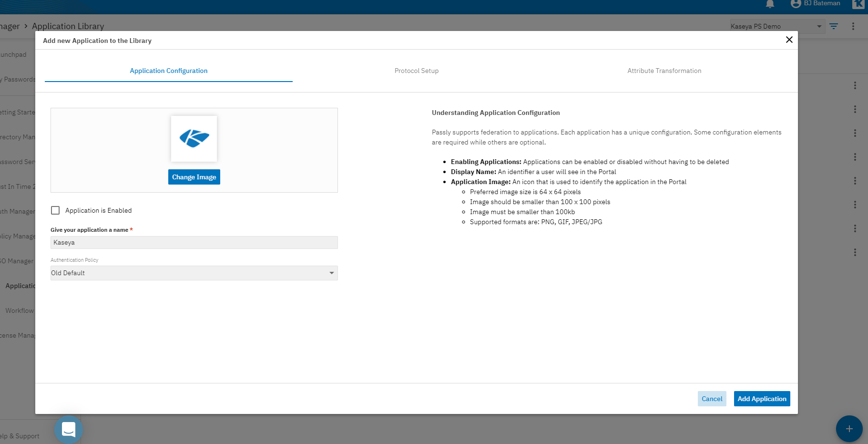The height and width of the screenshot is (444, 868).
Task: Open the notifications bell icon
Action: 770,4
